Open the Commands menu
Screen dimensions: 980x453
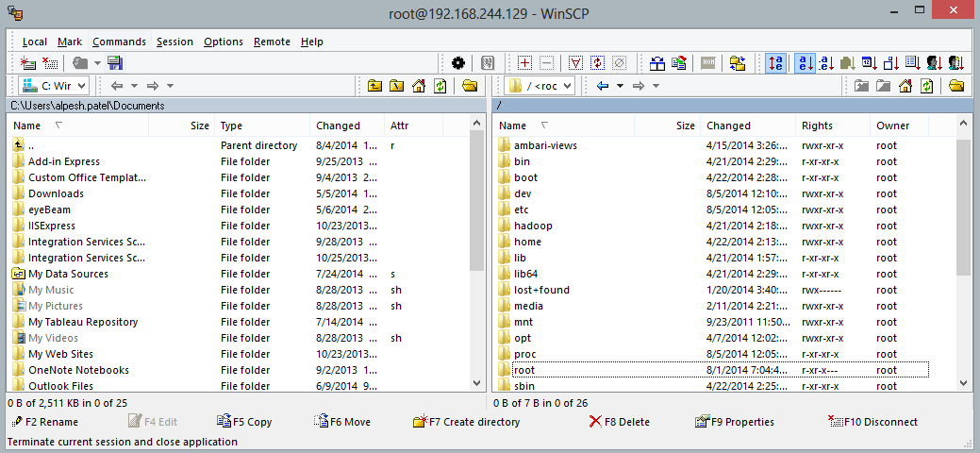(119, 42)
